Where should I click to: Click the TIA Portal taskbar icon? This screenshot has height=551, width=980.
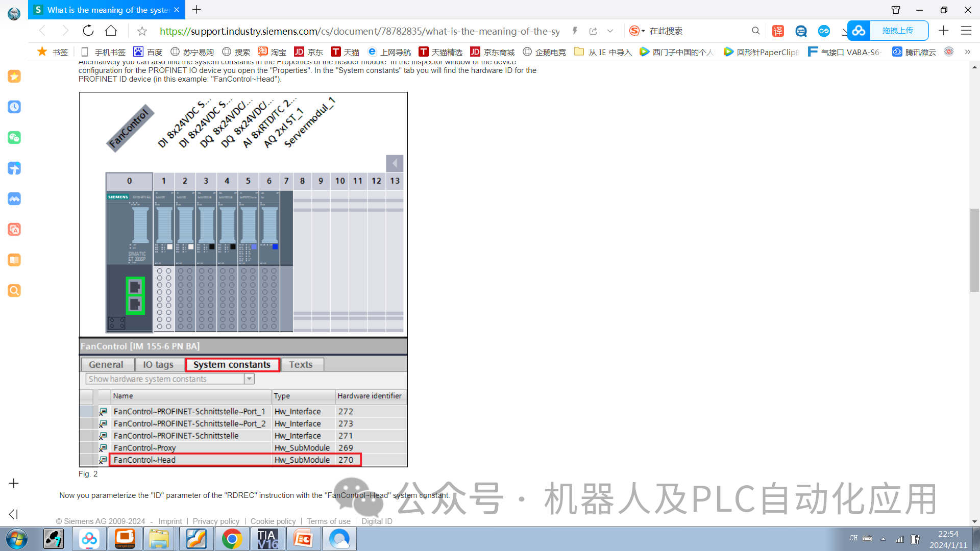tap(268, 539)
